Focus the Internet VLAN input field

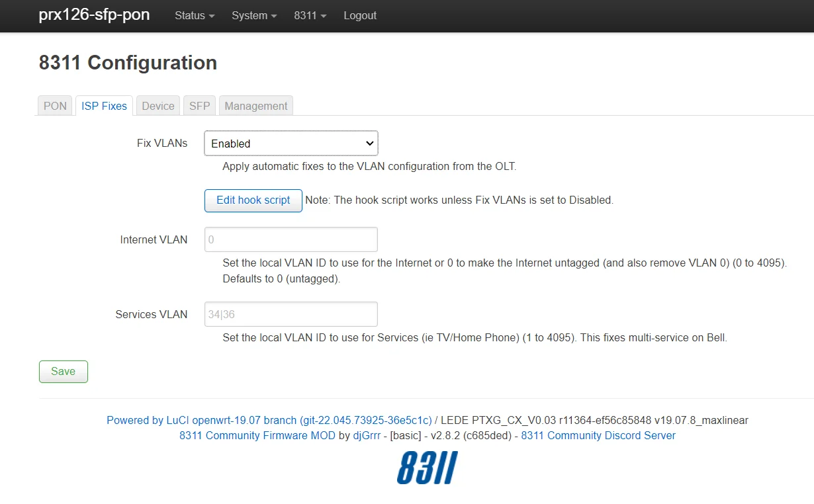(x=291, y=239)
